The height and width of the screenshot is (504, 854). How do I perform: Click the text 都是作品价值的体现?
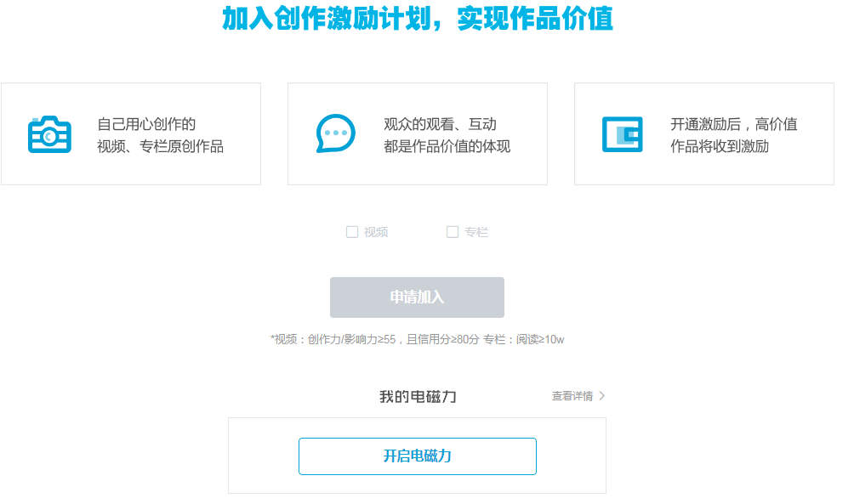447,146
